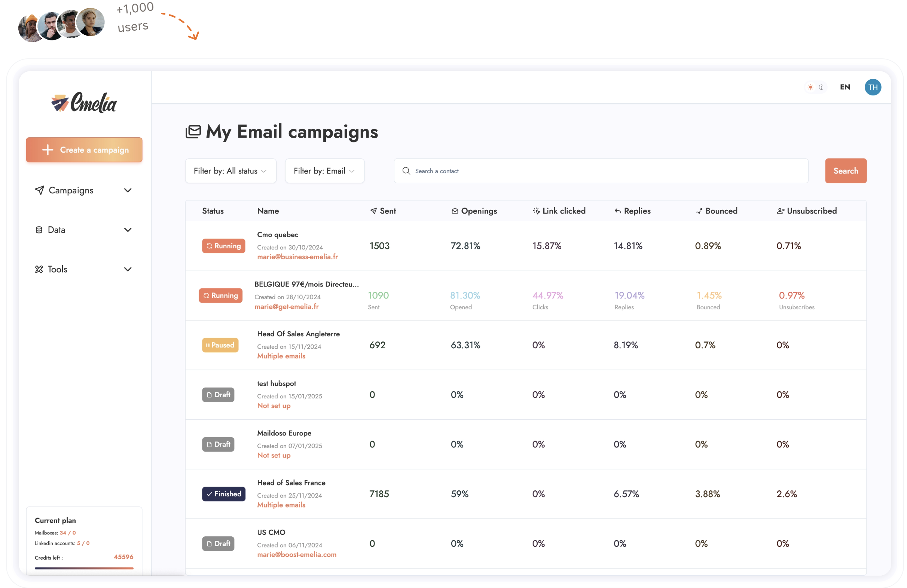Click the 19.04% Replies value
907x588 pixels.
point(630,296)
